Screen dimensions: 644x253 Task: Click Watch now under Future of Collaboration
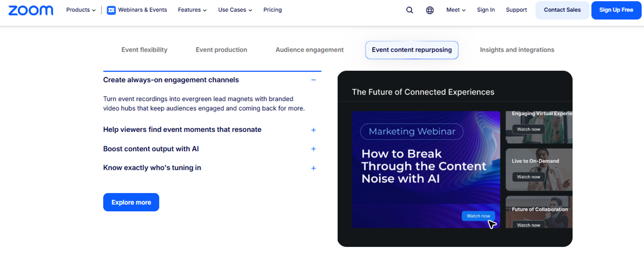[x=528, y=225]
